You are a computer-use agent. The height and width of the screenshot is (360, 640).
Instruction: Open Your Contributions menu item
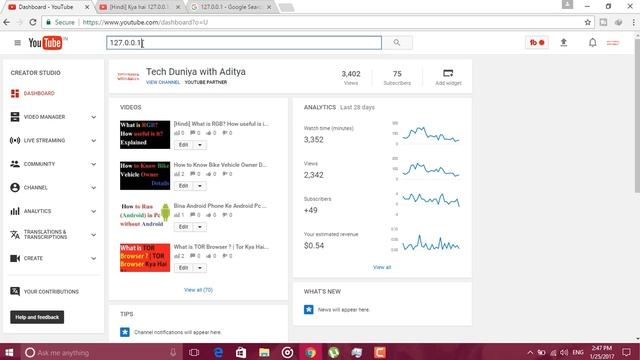point(51,292)
